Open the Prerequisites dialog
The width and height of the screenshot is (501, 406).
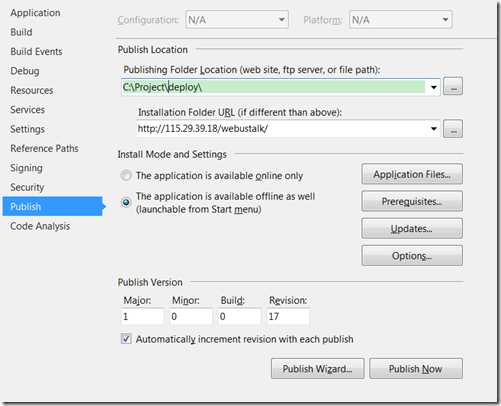click(x=412, y=201)
